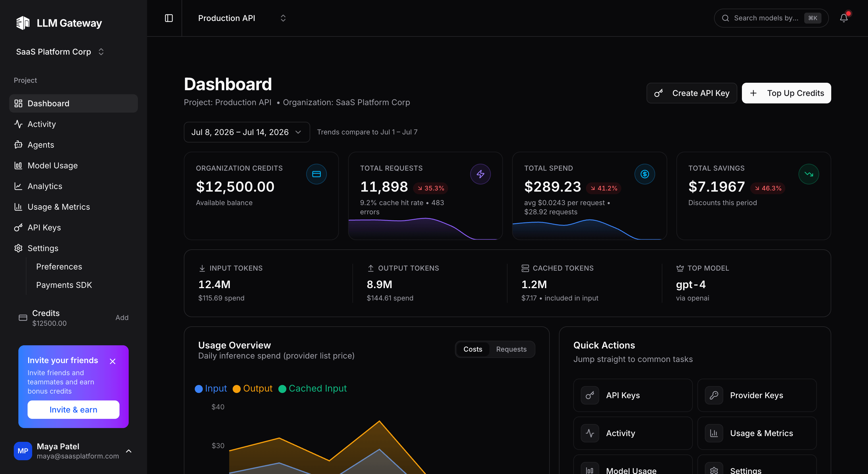Click the Total Savings trending-down icon
868x474 pixels.
click(809, 174)
